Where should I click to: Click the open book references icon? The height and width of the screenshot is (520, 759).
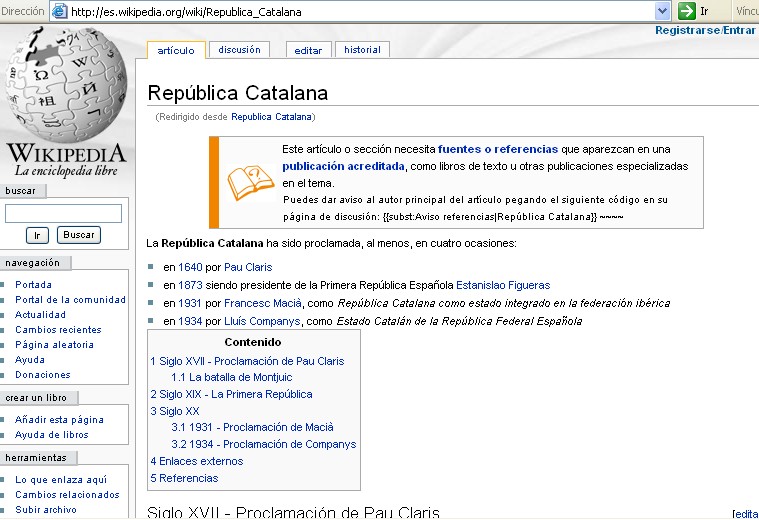[250, 183]
